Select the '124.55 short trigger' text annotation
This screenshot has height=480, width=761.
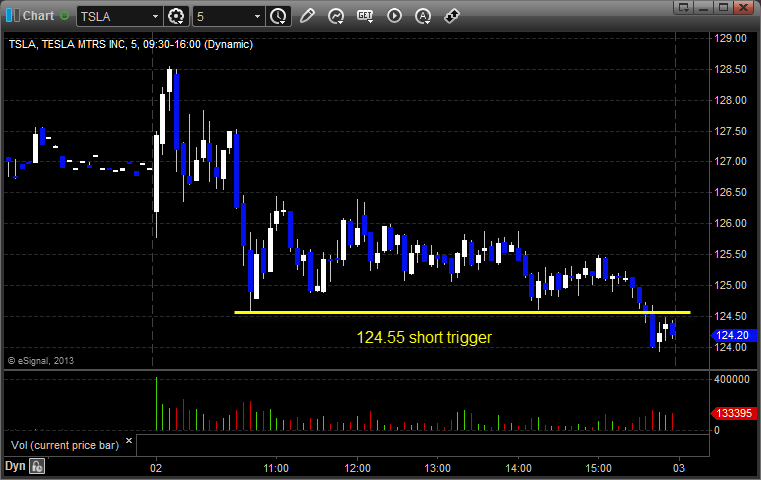[424, 337]
